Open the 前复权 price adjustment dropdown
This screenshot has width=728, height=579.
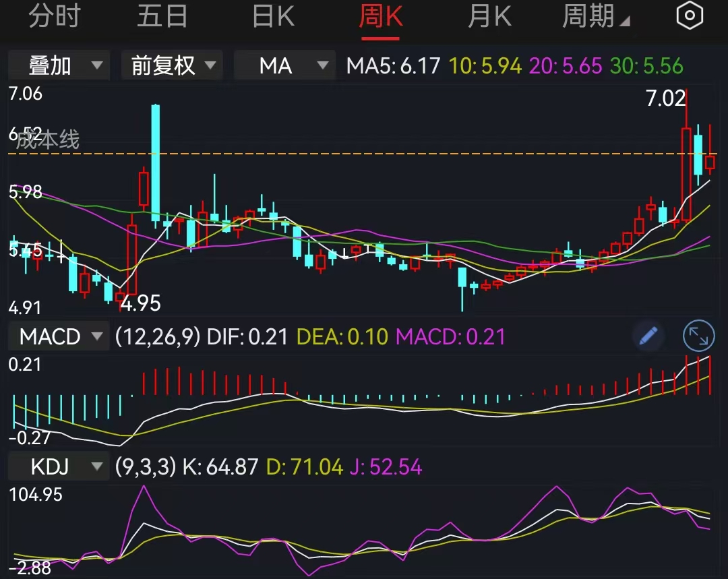coord(172,65)
